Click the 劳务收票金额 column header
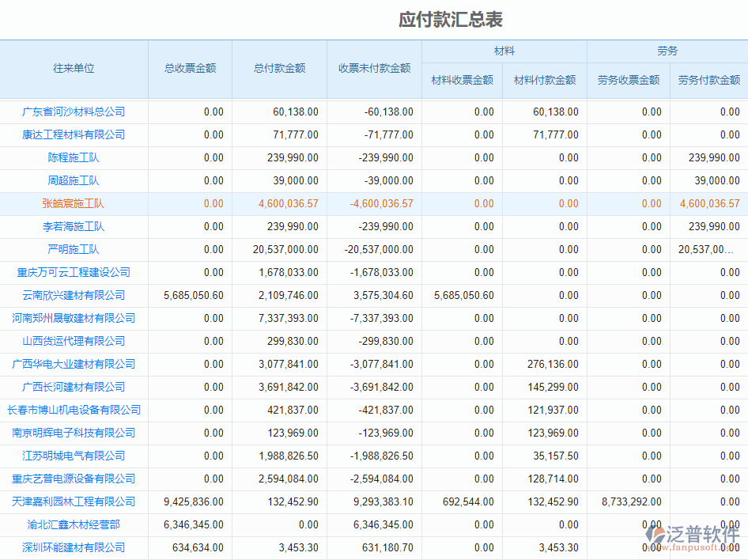 point(628,80)
